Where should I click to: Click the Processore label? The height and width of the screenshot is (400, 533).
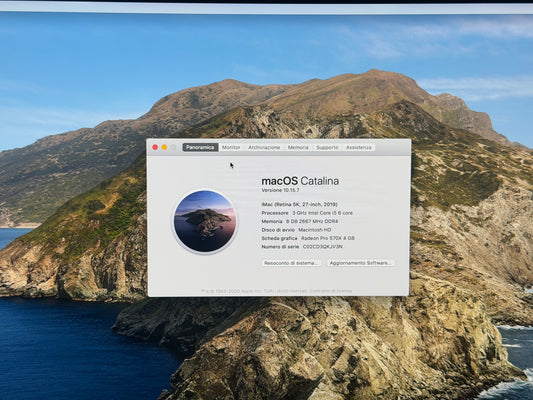(x=275, y=213)
